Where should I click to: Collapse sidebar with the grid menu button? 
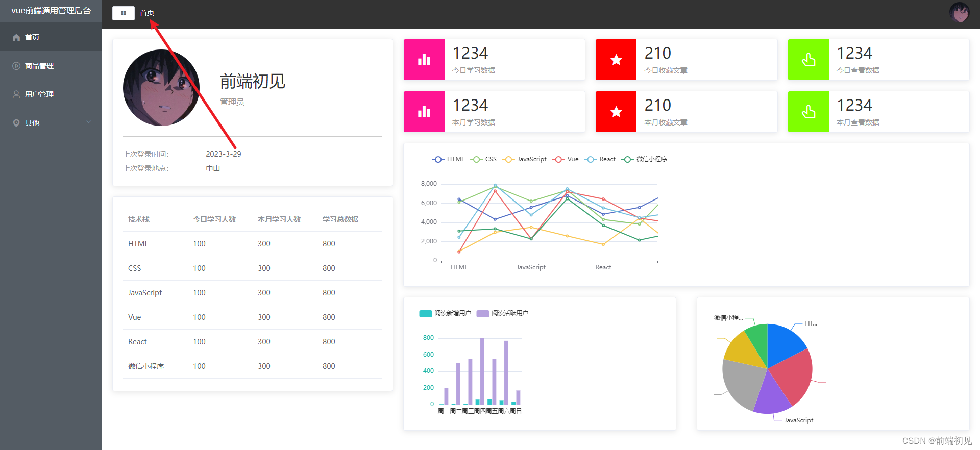[x=124, y=13]
